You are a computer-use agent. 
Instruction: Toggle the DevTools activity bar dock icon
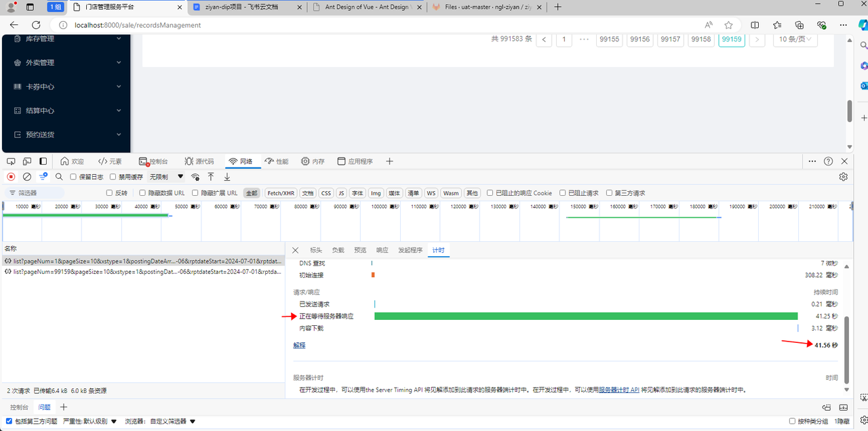43,161
